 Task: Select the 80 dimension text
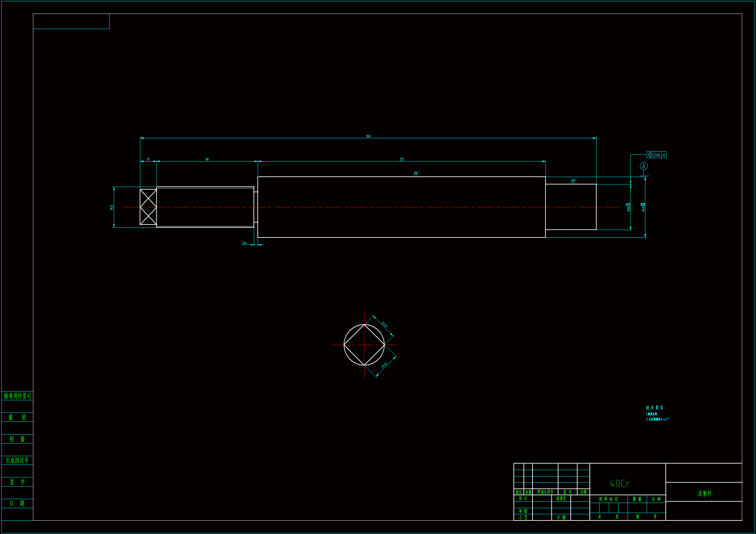(x=207, y=159)
